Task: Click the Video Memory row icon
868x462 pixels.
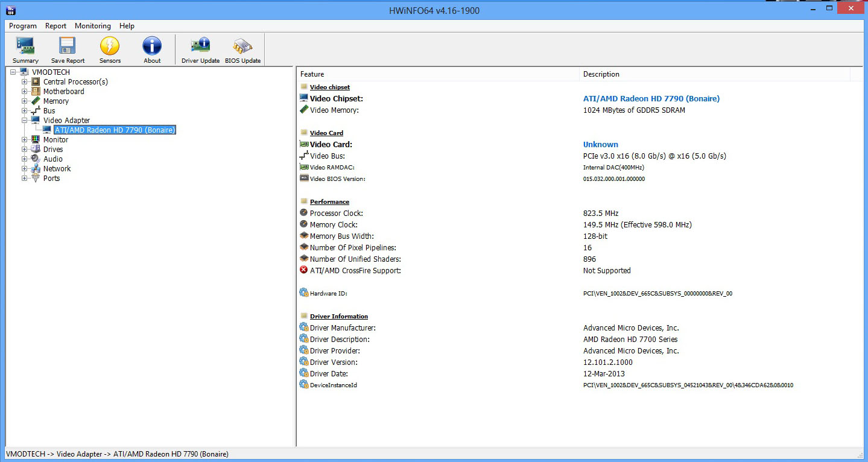Action: coord(304,110)
